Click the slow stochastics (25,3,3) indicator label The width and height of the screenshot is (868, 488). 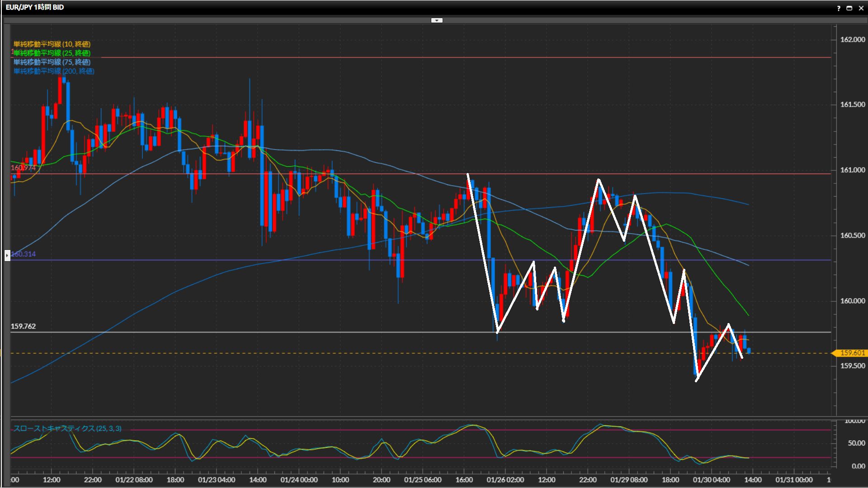click(x=67, y=428)
